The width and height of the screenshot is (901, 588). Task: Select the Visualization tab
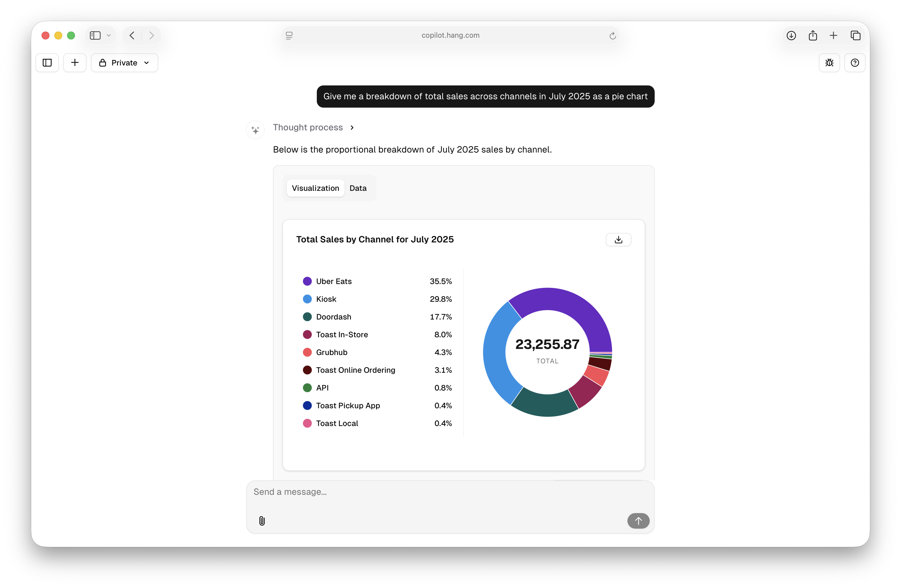[315, 188]
